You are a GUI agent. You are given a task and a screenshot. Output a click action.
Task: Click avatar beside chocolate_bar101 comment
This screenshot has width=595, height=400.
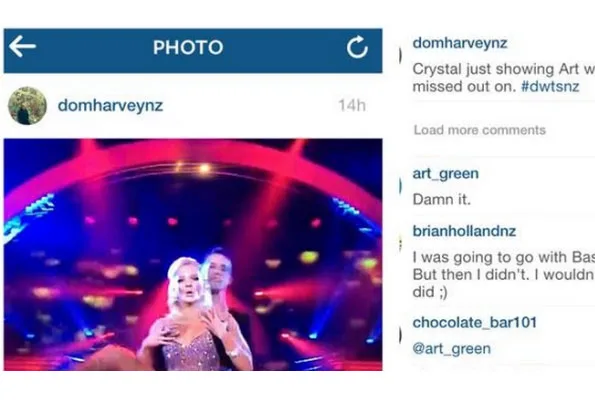400,335
